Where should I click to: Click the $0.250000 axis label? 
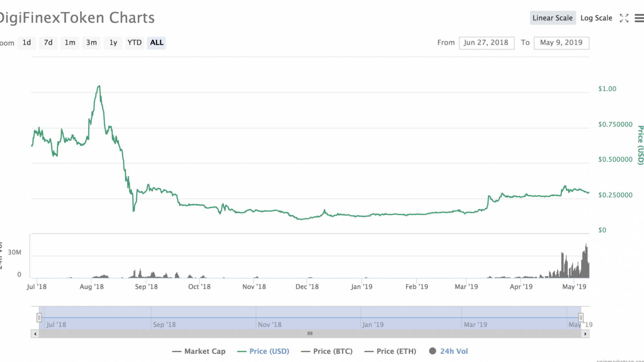coord(615,195)
